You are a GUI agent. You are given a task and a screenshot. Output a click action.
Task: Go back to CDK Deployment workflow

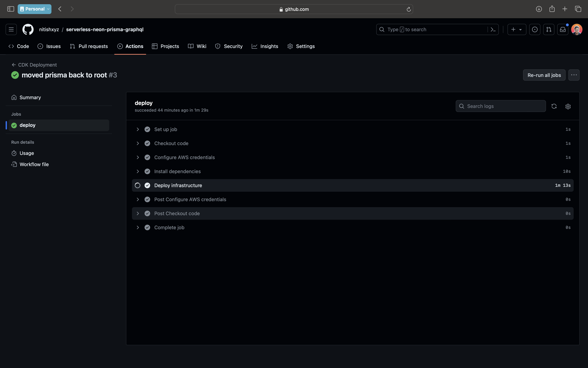tap(34, 65)
